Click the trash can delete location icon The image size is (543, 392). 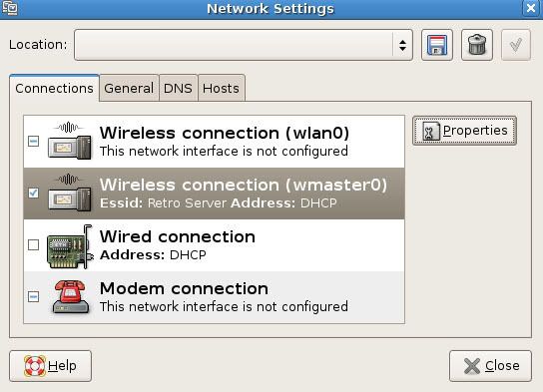pos(477,45)
